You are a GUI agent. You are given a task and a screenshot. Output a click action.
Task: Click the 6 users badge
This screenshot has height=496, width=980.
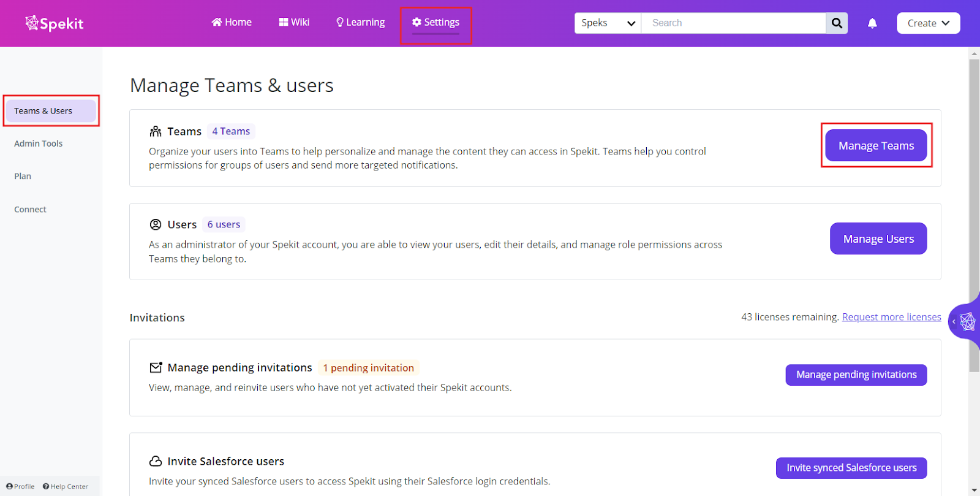224,224
